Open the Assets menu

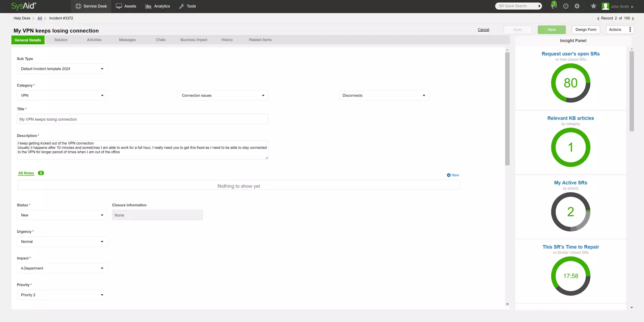[126, 6]
